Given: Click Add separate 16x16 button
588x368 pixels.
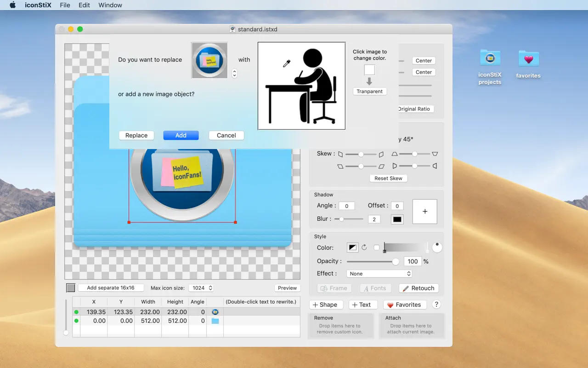Looking at the screenshot, I should coord(111,288).
